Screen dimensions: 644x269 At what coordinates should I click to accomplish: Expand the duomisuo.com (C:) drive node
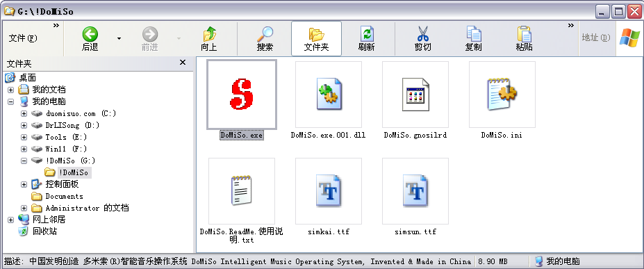point(24,114)
